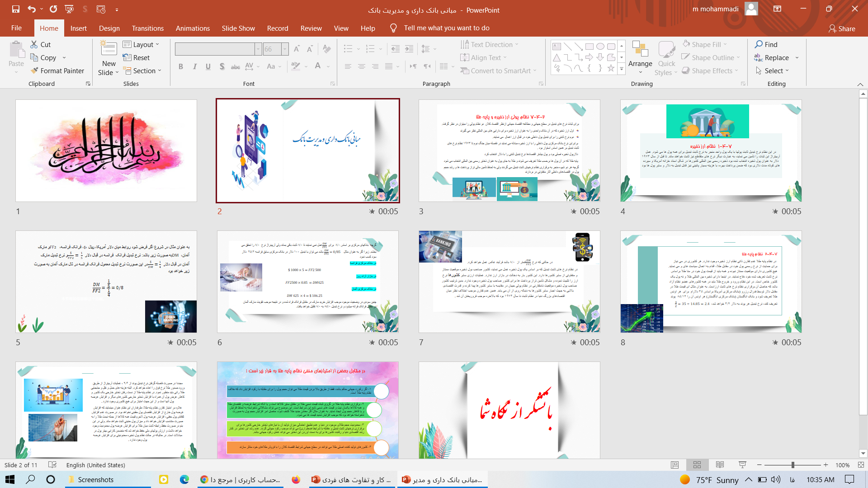
Task: Click the Save icon in quick access toolbar
Action: click(x=16, y=9)
